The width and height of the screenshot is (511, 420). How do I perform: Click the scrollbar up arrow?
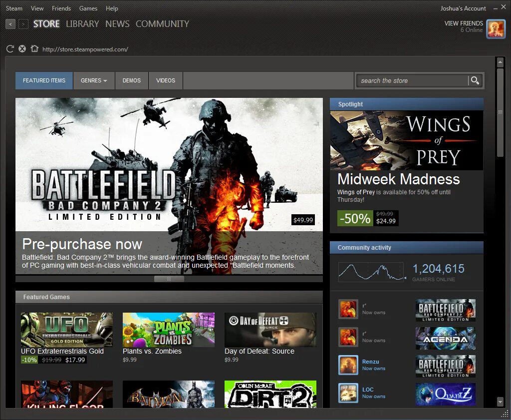point(500,62)
